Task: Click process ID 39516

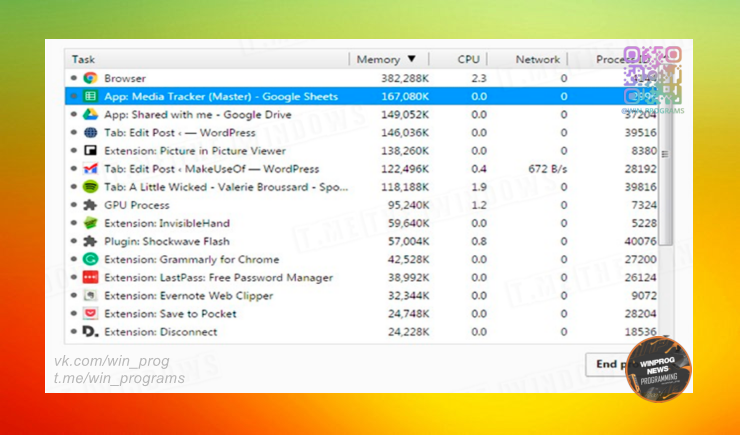Action: point(640,133)
